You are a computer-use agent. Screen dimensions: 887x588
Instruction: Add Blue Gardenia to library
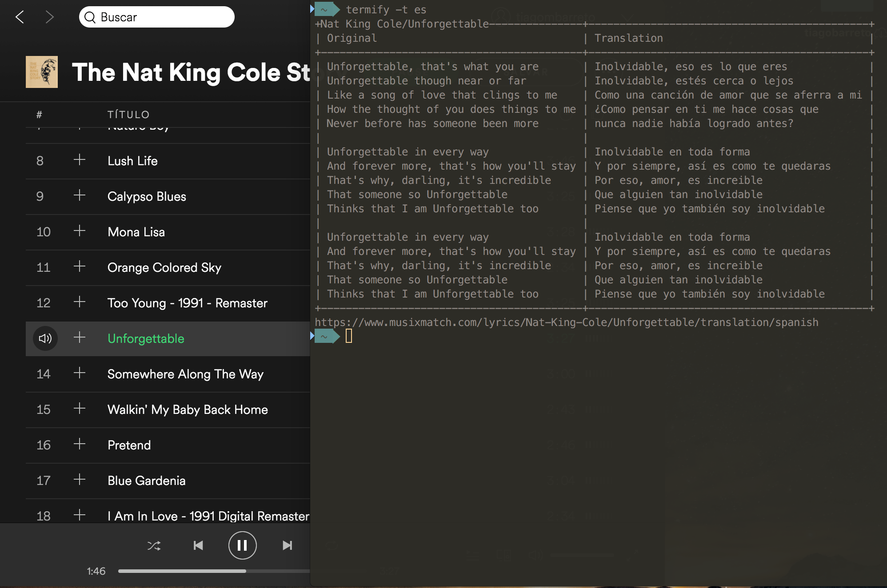[80, 480]
